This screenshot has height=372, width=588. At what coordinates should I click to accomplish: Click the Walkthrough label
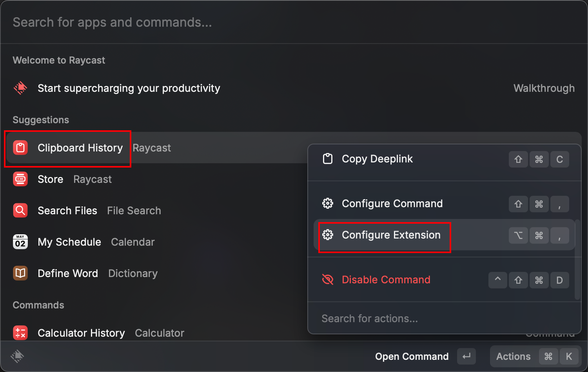(544, 88)
